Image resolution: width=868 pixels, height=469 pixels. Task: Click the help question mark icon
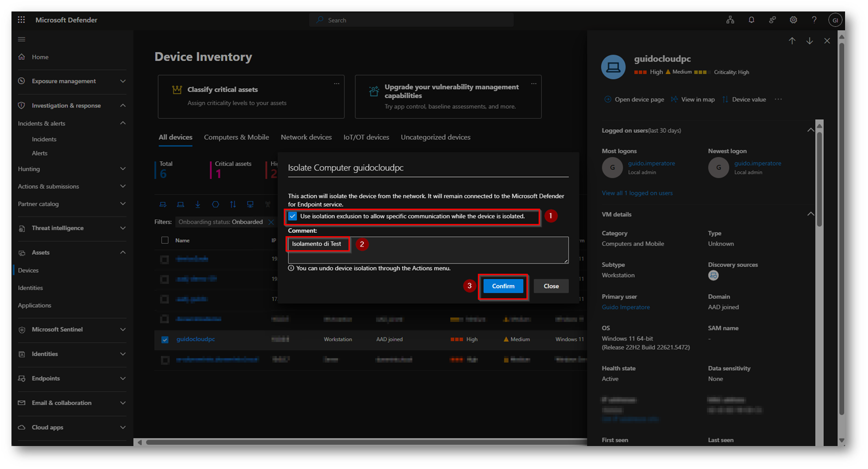point(814,20)
